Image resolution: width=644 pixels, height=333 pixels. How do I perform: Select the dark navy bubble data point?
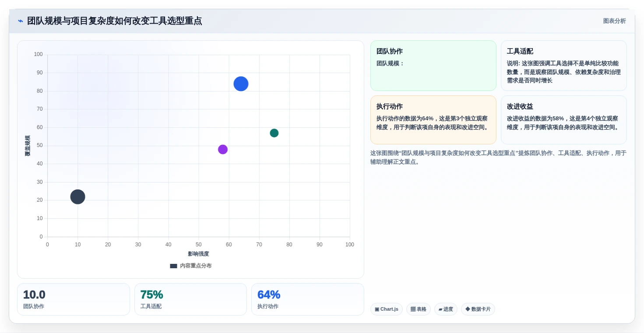tap(77, 197)
